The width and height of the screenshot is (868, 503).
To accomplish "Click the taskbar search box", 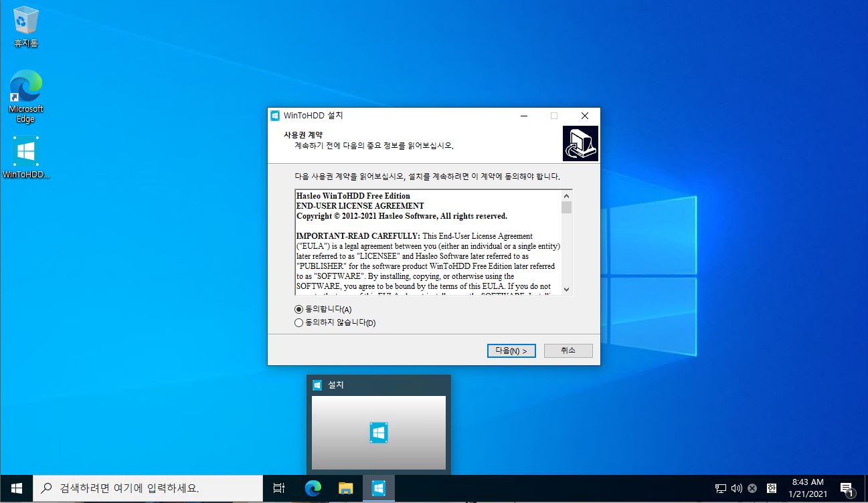I will click(x=147, y=488).
